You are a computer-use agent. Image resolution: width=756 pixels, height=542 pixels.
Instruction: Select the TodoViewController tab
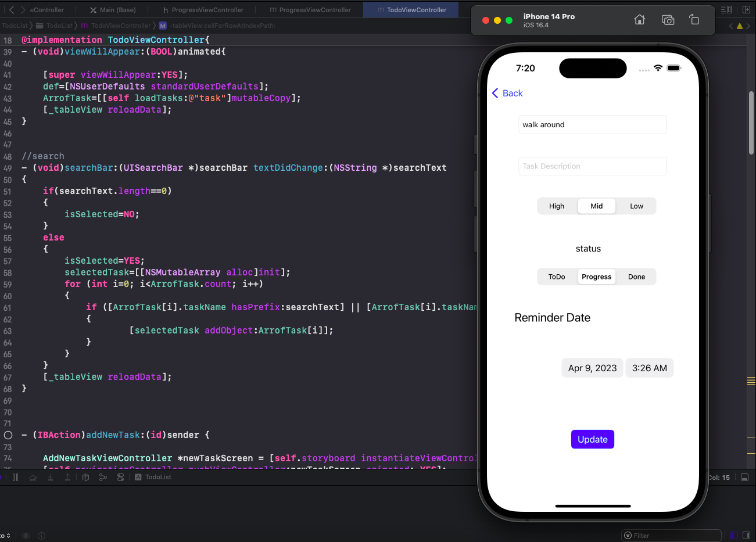click(411, 10)
